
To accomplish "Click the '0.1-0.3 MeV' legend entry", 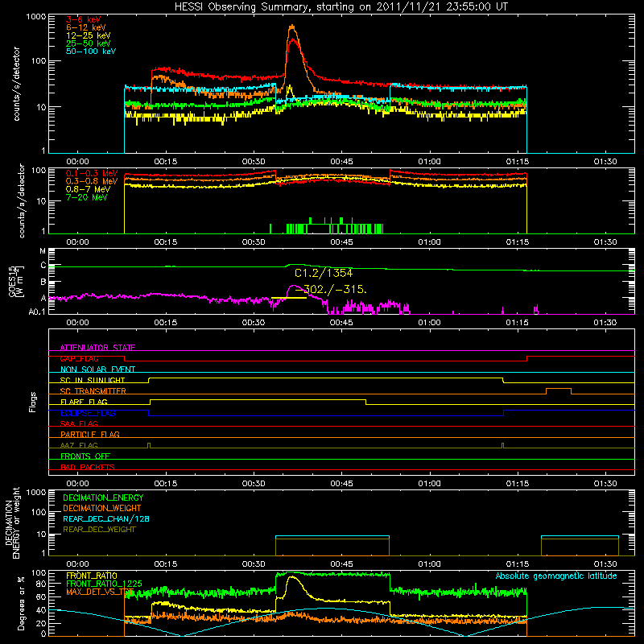I will coord(92,174).
